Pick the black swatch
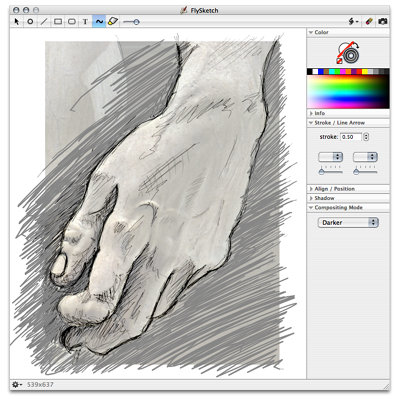This screenshot has height=401, width=400. pos(310,71)
